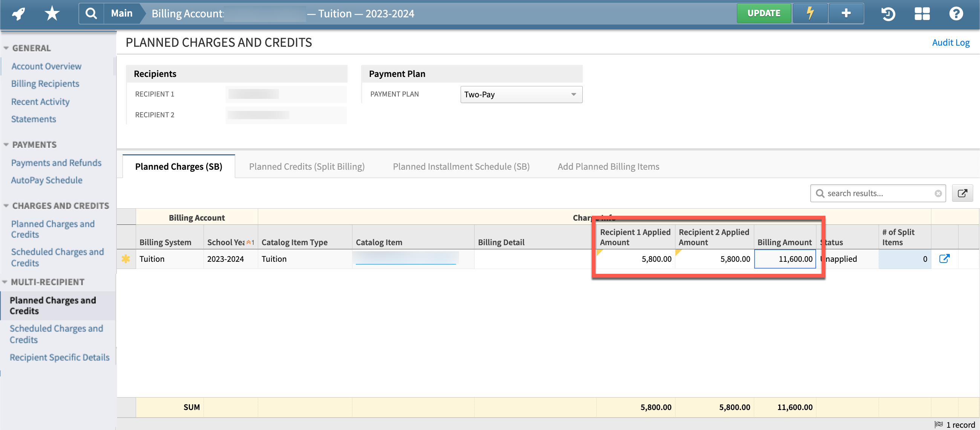Clear the search field with the x icon
980x430 pixels.
(938, 193)
